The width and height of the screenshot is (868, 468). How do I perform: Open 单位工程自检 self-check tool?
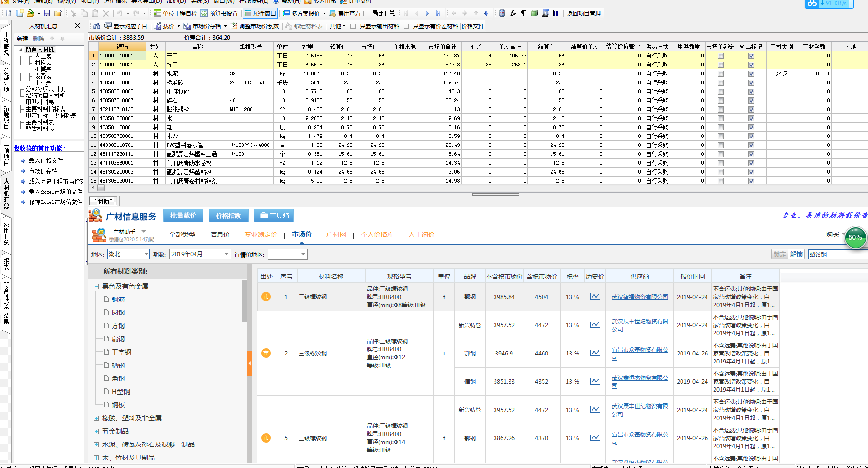tap(175, 13)
